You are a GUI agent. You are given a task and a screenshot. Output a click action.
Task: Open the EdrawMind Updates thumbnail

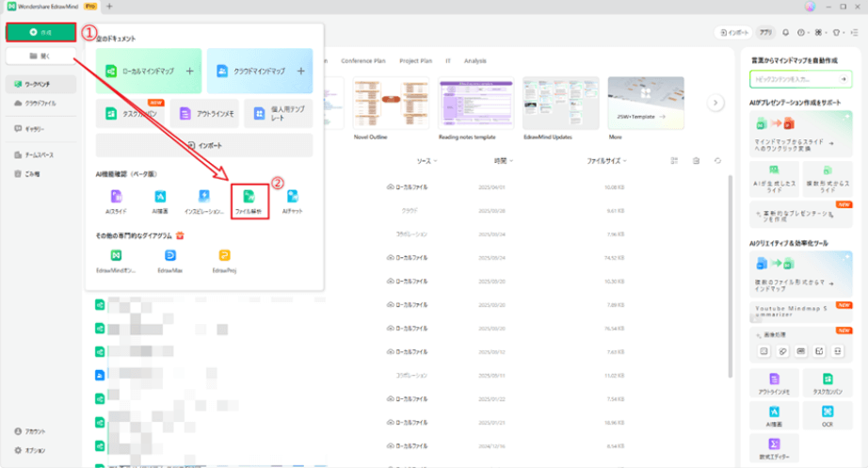pos(561,104)
